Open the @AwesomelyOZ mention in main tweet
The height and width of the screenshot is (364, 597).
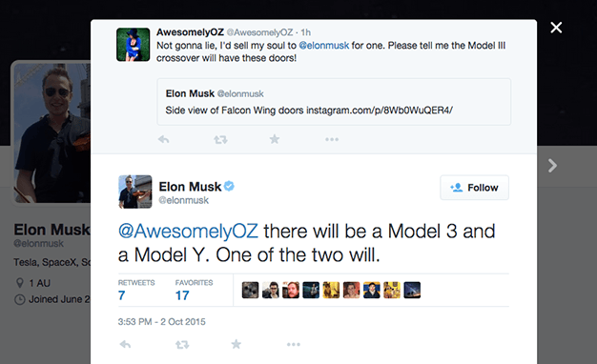coord(188,232)
